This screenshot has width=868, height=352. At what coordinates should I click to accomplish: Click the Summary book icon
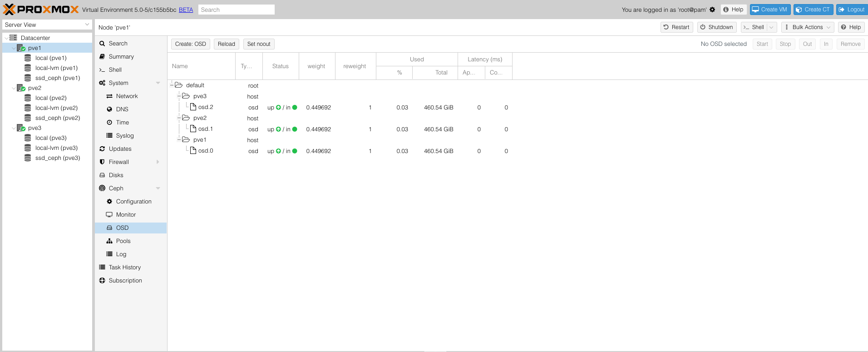(x=102, y=57)
